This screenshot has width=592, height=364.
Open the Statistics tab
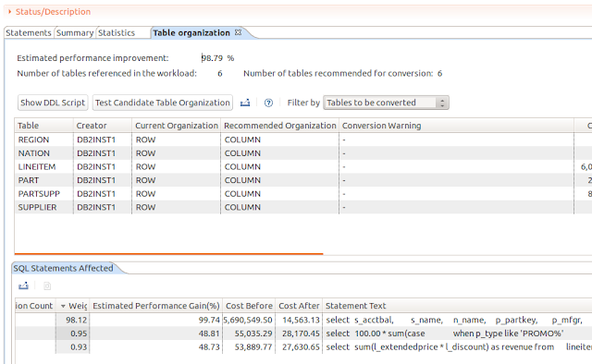click(117, 33)
